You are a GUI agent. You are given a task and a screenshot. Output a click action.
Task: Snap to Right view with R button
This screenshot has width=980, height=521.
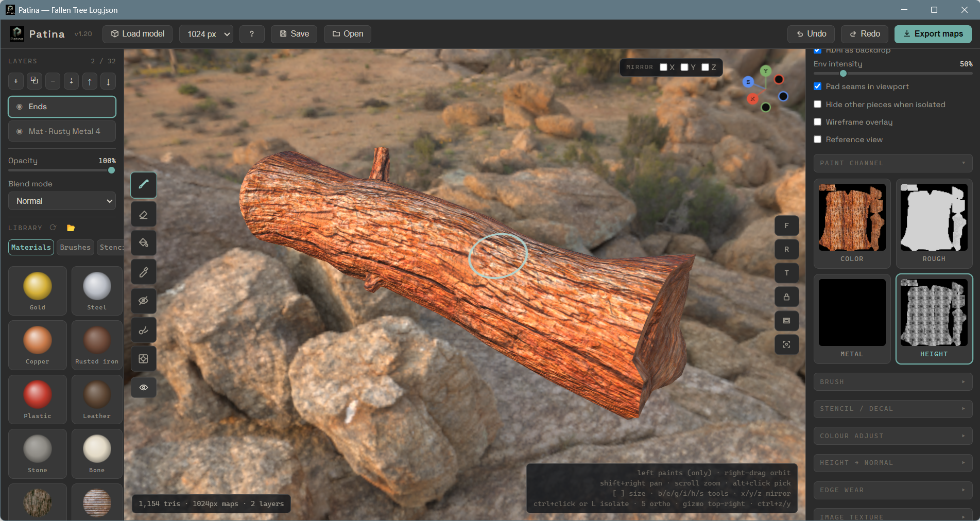tap(786, 249)
